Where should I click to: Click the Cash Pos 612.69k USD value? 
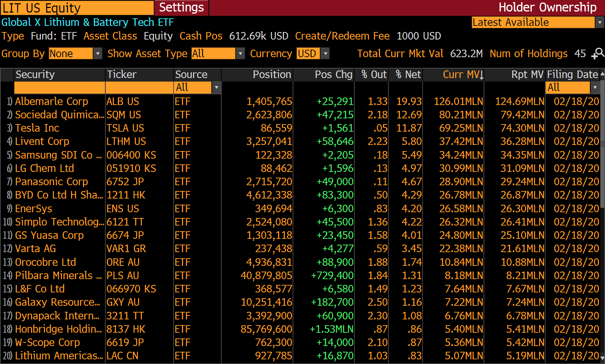[x=259, y=36]
